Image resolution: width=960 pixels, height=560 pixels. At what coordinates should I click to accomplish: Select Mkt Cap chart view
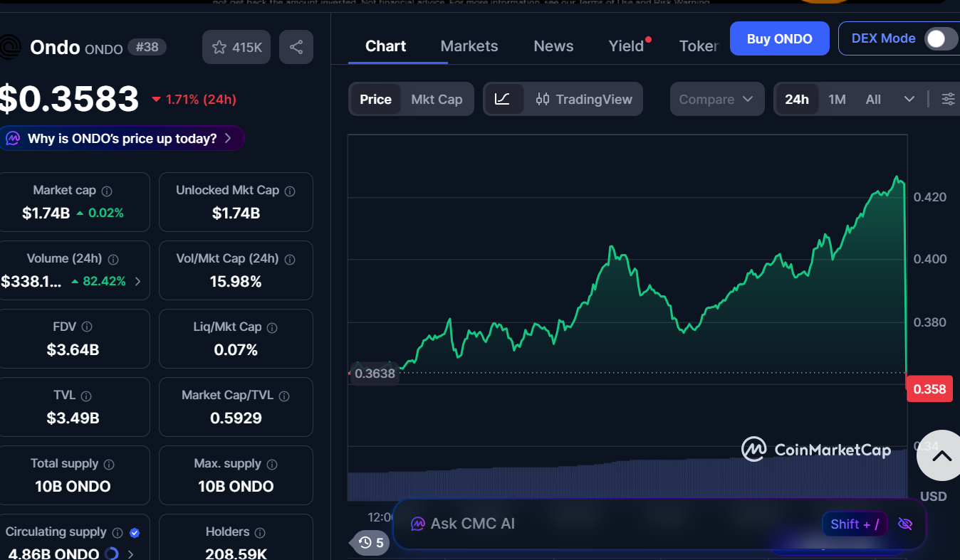coord(437,99)
